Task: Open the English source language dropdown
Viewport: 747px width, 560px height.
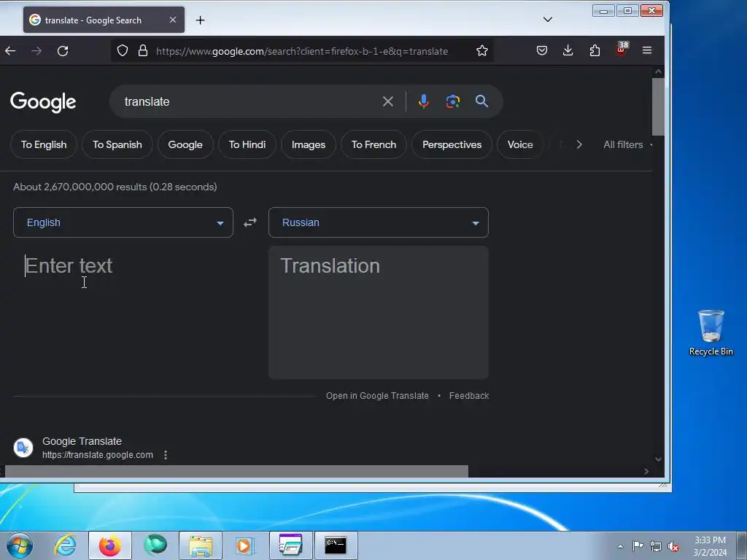Action: (x=123, y=222)
